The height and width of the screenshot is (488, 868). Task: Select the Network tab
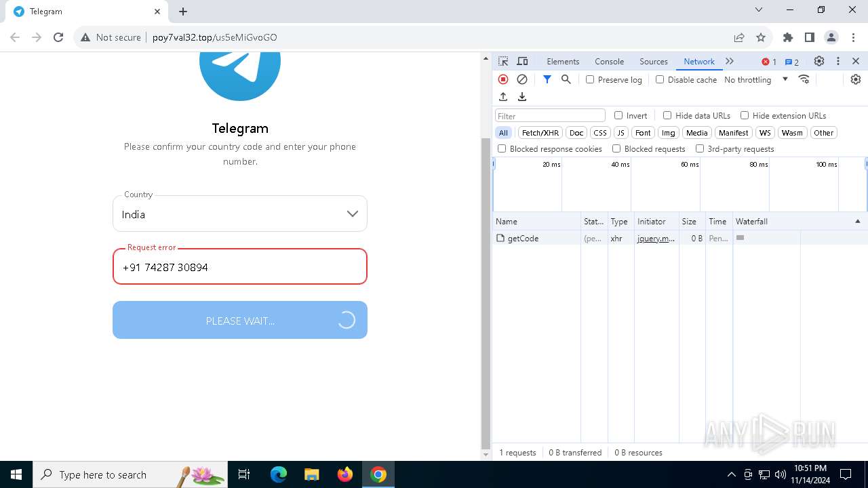click(699, 61)
